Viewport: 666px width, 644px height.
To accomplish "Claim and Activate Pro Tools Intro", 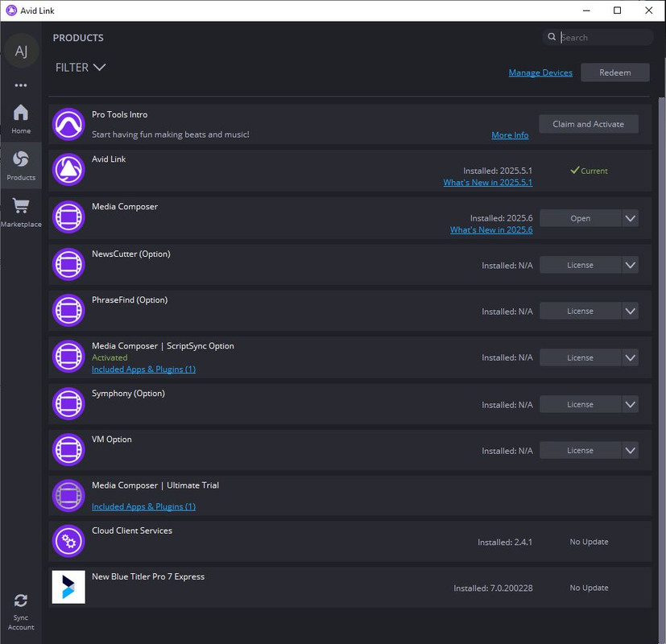I will click(588, 124).
